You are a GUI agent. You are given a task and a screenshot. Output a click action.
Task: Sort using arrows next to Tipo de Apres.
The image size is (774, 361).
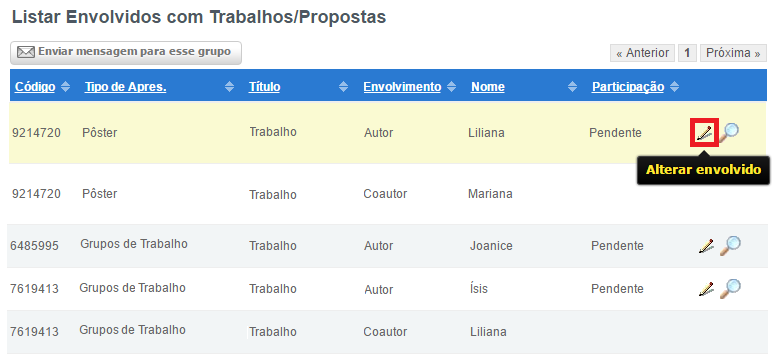[x=229, y=87]
